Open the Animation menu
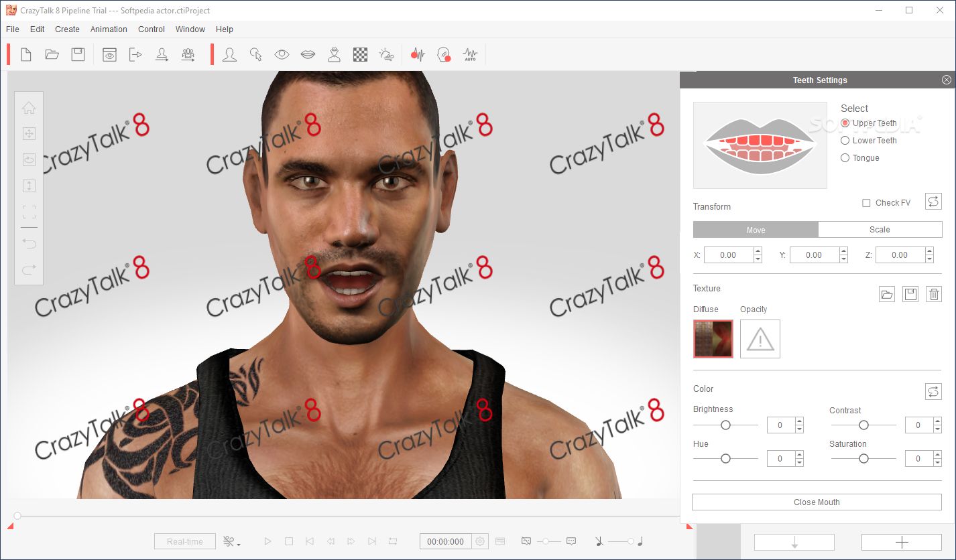 click(x=109, y=29)
